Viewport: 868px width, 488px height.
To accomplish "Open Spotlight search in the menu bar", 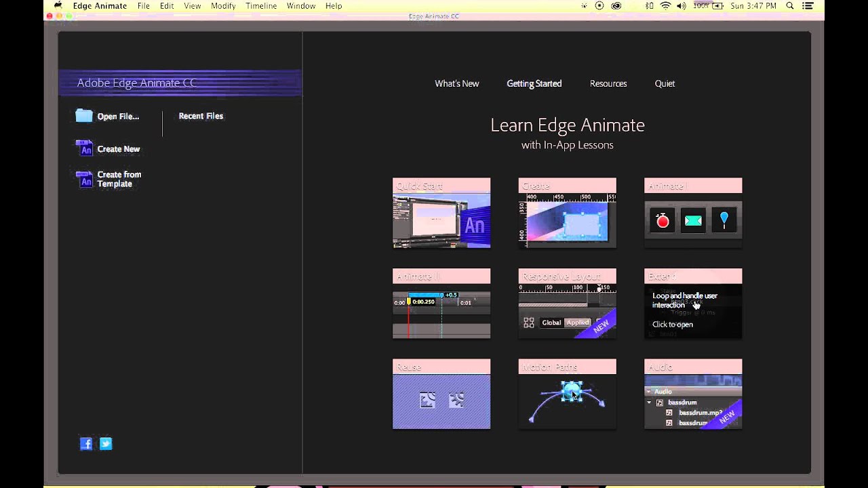I will (790, 5).
